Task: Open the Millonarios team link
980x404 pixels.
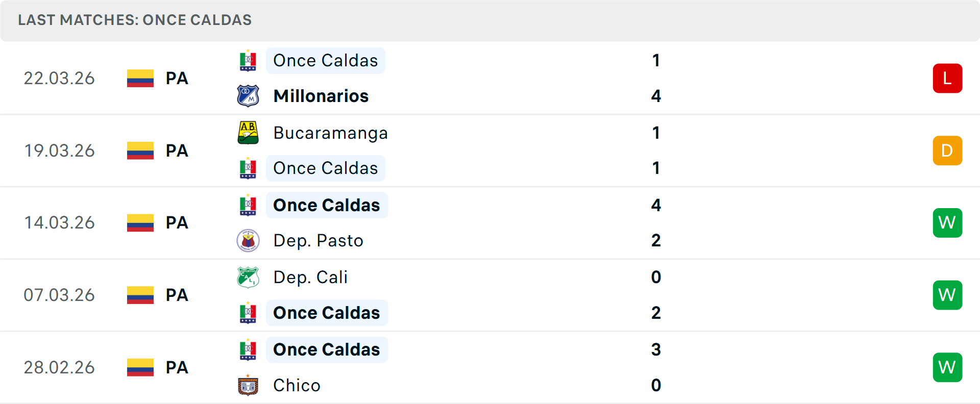Action: coord(321,96)
